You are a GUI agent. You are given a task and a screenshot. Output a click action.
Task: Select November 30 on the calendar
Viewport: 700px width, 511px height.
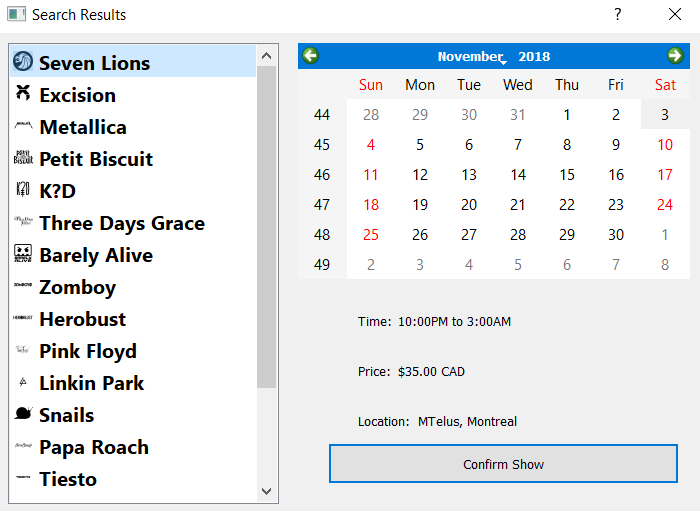[616, 234]
